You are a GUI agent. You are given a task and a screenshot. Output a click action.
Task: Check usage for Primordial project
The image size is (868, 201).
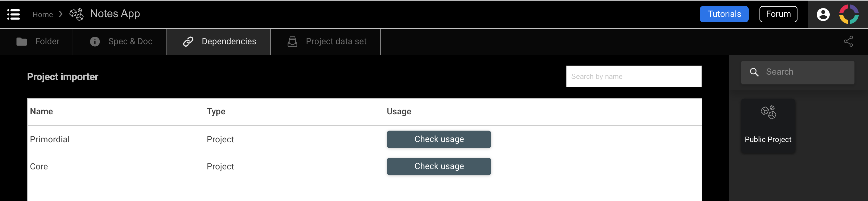(x=439, y=139)
